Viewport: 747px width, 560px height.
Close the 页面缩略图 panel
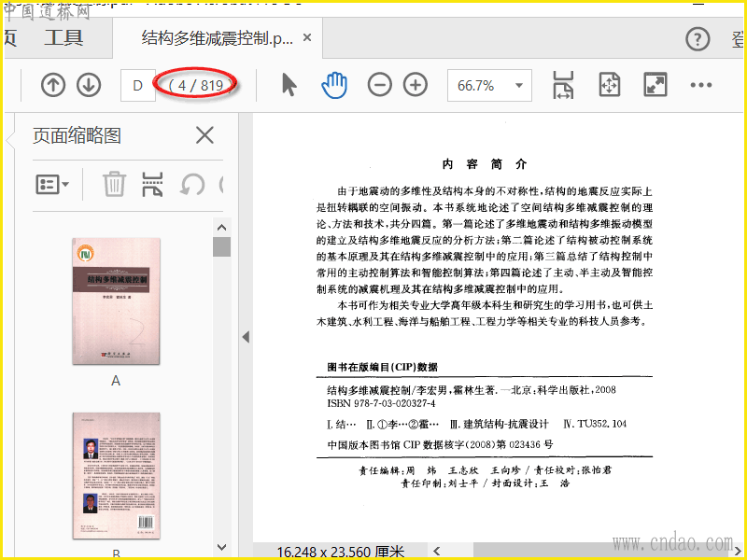(204, 135)
